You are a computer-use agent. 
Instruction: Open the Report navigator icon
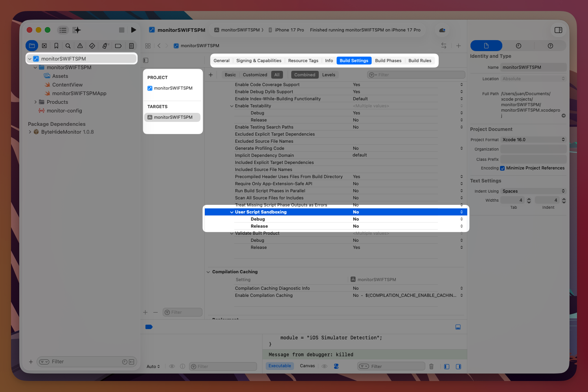click(131, 46)
